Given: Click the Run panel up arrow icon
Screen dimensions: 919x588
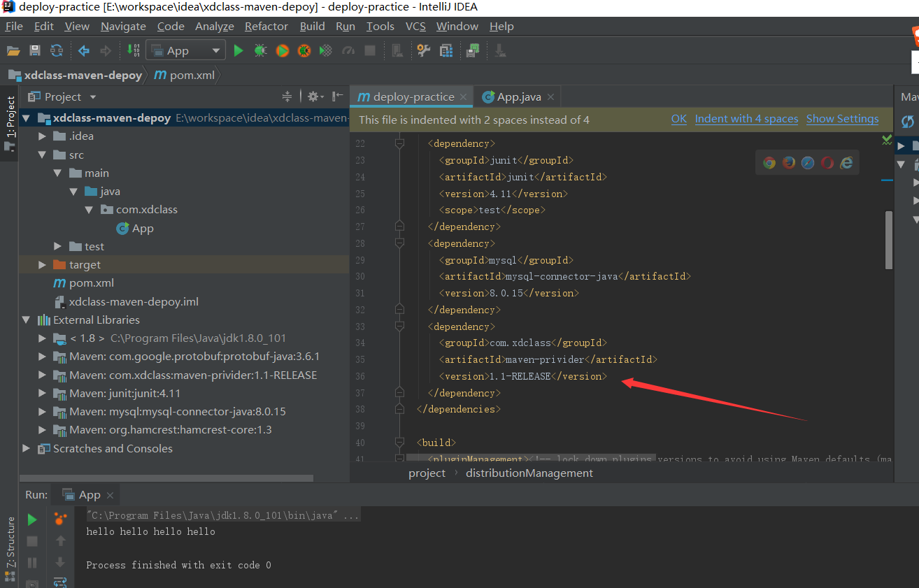Looking at the screenshot, I should pos(61,540).
